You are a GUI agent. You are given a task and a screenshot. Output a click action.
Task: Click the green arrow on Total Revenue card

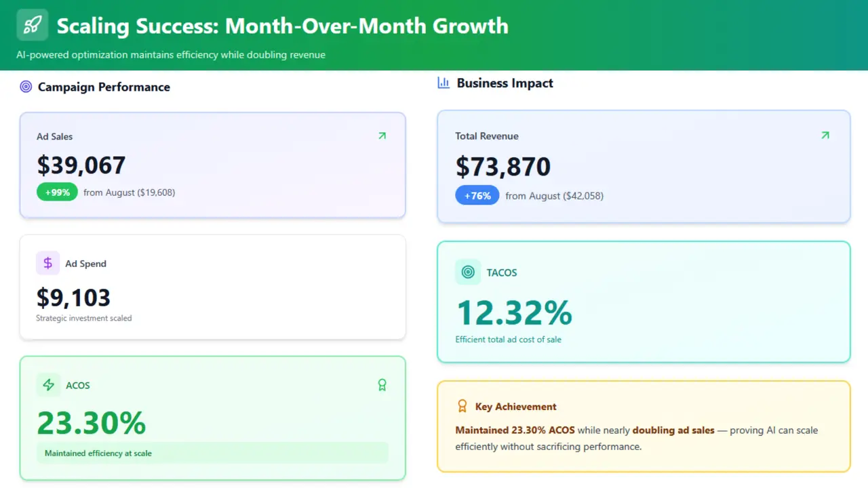[825, 136]
